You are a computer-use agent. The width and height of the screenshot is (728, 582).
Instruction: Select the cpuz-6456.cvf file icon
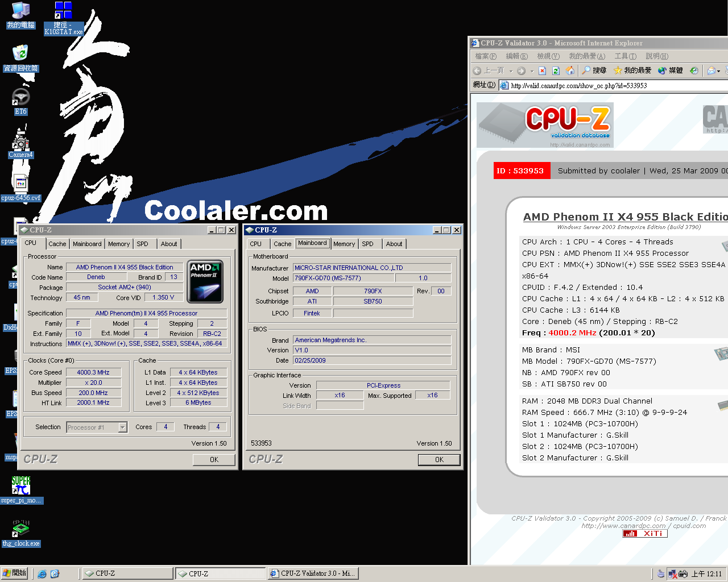click(20, 188)
